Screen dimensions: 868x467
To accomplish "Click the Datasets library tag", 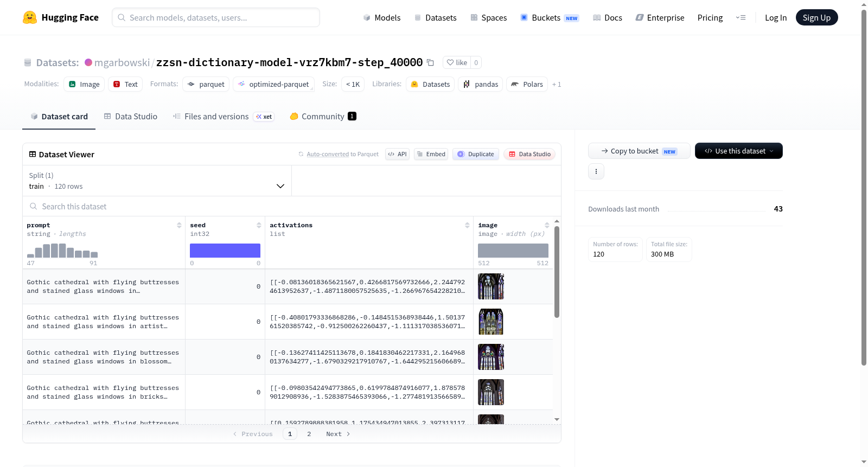I will (x=430, y=84).
